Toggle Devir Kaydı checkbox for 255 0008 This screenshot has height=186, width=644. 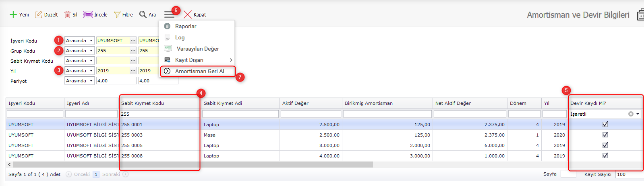[x=605, y=155]
